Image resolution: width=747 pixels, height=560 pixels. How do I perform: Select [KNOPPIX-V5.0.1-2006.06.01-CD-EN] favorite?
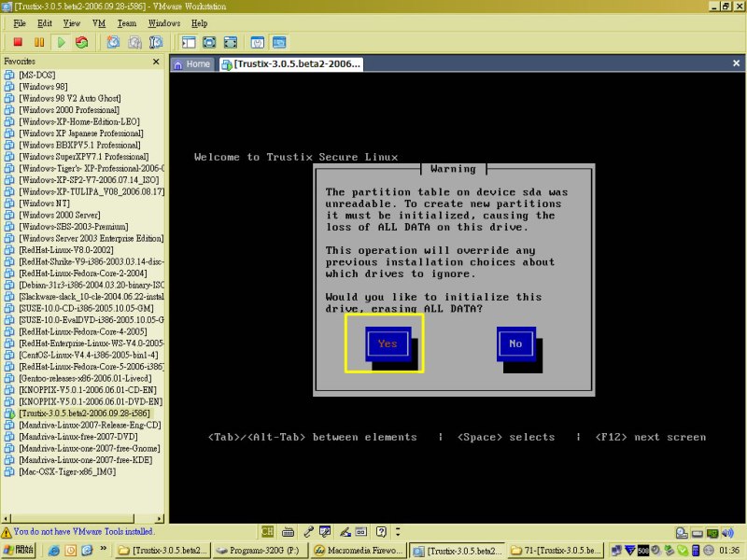pyautogui.click(x=88, y=390)
